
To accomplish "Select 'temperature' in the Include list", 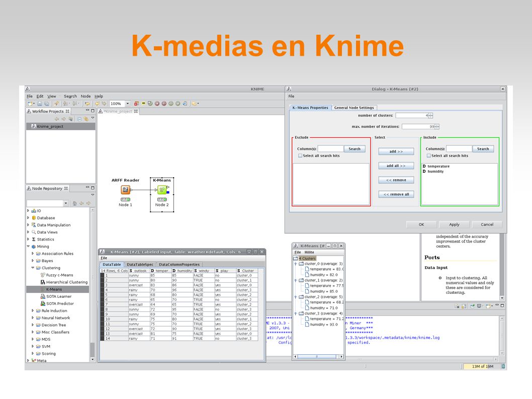I will pyautogui.click(x=438, y=167).
